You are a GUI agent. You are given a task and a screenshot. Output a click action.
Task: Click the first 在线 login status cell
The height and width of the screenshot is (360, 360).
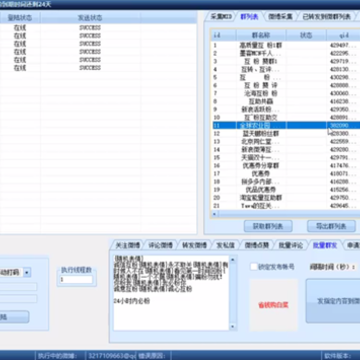20,28
